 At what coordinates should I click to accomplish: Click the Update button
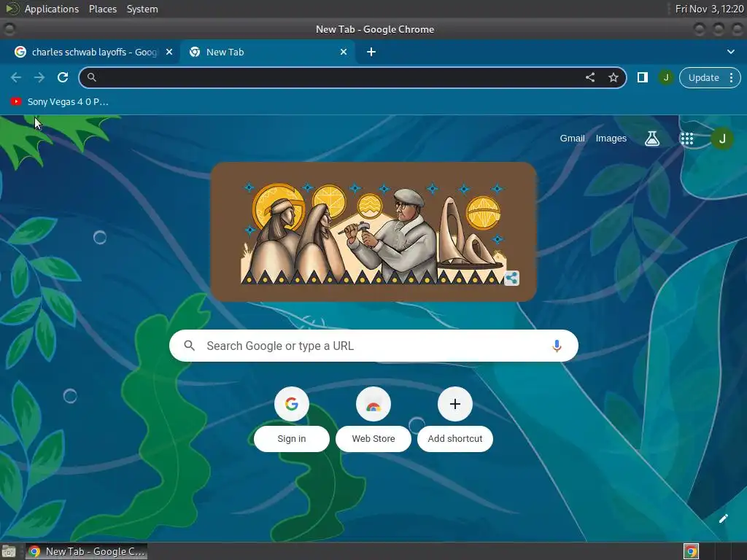pyautogui.click(x=703, y=77)
